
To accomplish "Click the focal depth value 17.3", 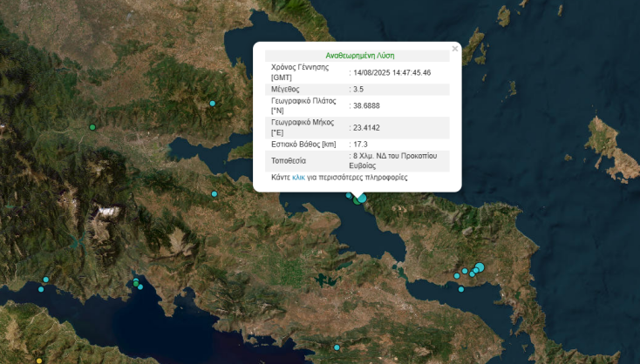I will (x=359, y=144).
